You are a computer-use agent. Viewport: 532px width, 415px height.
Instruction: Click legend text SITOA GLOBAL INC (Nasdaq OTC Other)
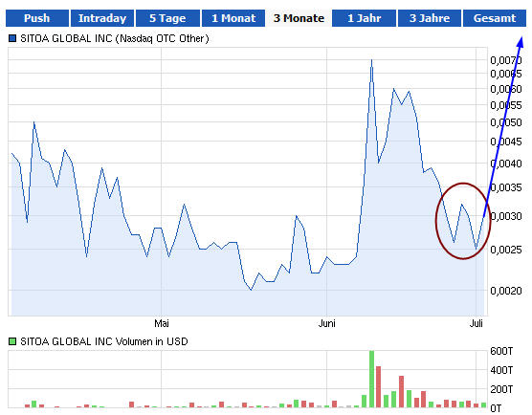(x=115, y=38)
